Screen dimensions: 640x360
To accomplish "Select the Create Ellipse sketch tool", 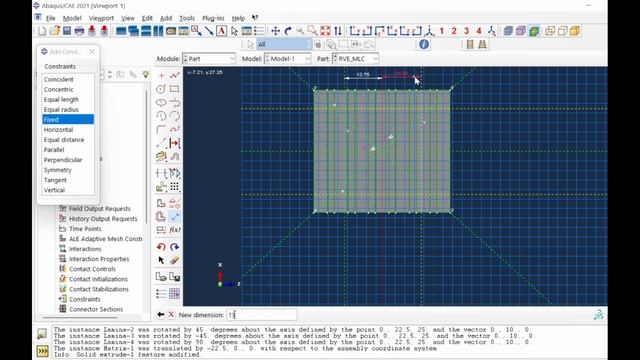I will [x=161, y=102].
